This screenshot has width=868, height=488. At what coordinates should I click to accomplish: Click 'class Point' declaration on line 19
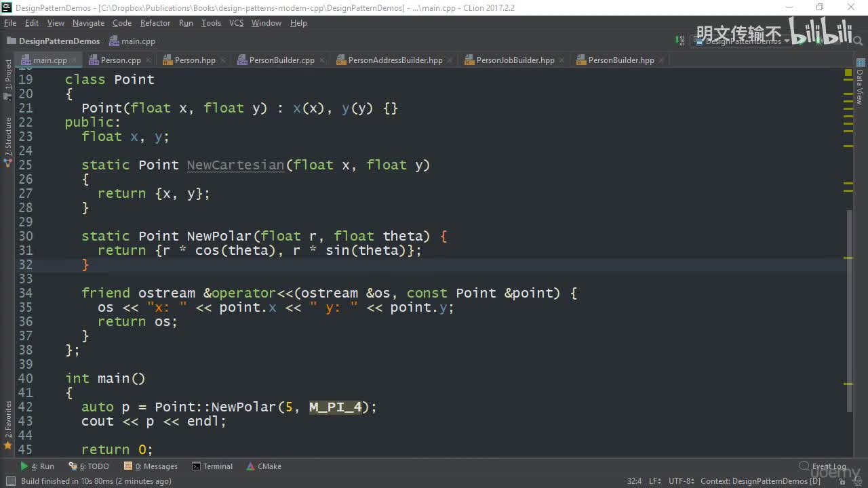(110, 79)
